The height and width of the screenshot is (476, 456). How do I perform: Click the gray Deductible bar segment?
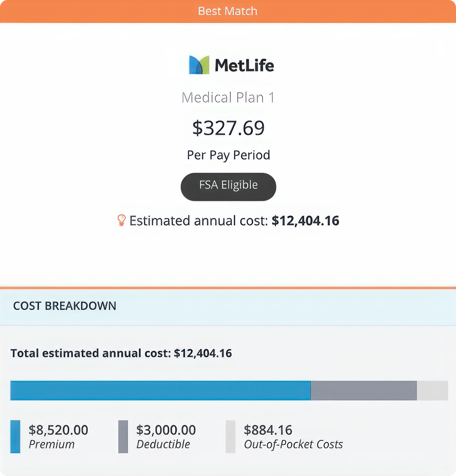[364, 390]
